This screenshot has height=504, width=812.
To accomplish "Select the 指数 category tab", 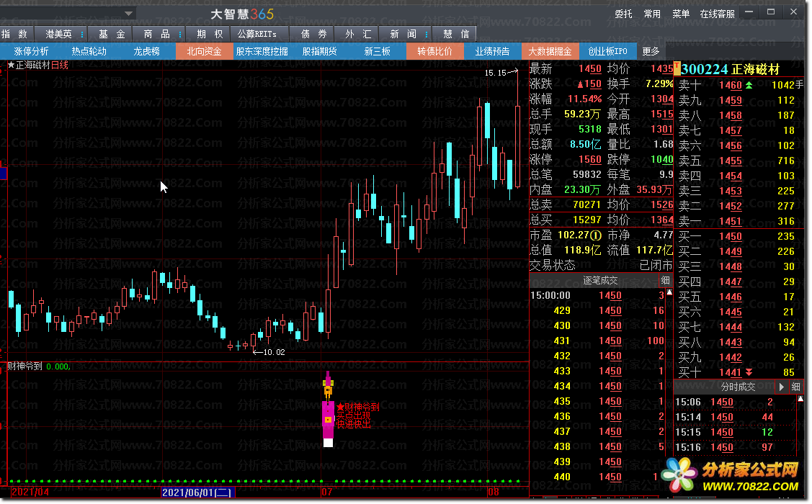I will (14, 34).
